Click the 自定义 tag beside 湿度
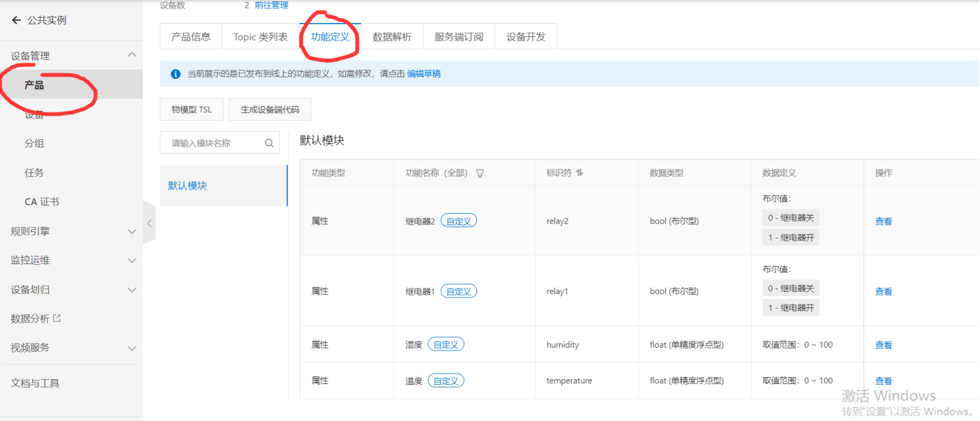This screenshot has height=421, width=980. pos(446,344)
